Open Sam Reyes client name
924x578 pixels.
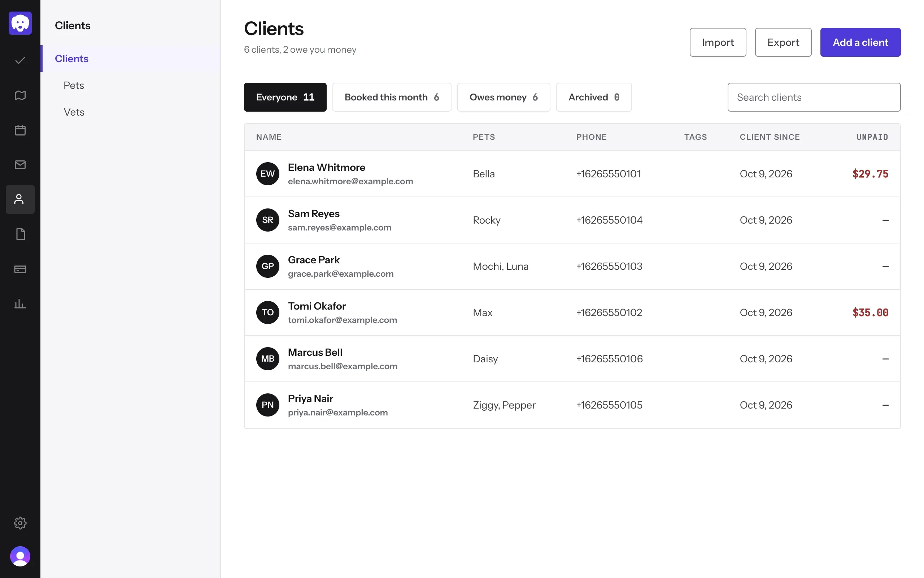coord(313,214)
